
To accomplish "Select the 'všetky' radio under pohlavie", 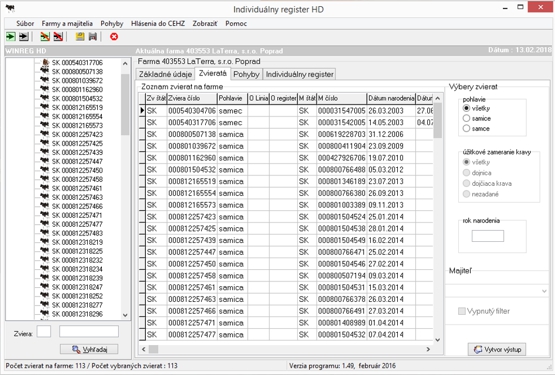I will [467, 108].
